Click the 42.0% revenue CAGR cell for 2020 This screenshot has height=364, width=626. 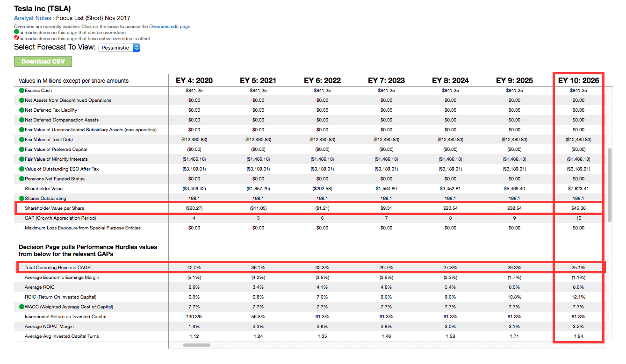tap(194, 268)
